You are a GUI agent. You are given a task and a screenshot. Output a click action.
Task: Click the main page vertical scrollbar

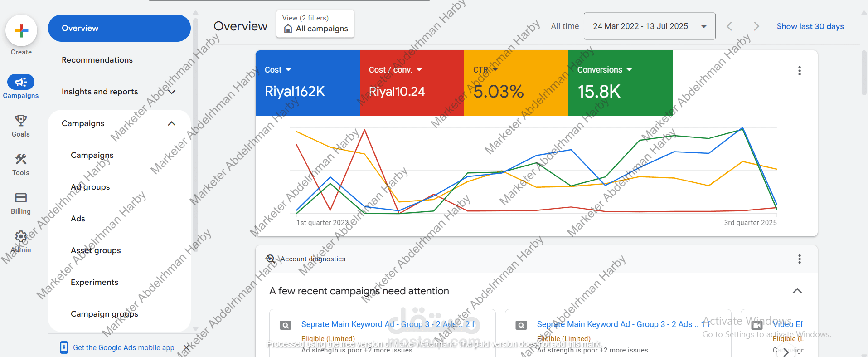coord(864,73)
